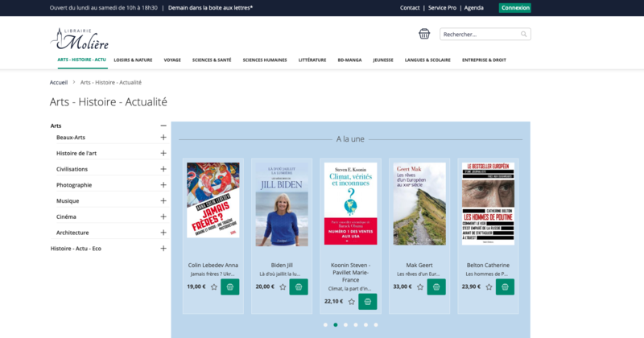Favorite star for Belton Catherine book
This screenshot has width=644, height=338.
(489, 287)
